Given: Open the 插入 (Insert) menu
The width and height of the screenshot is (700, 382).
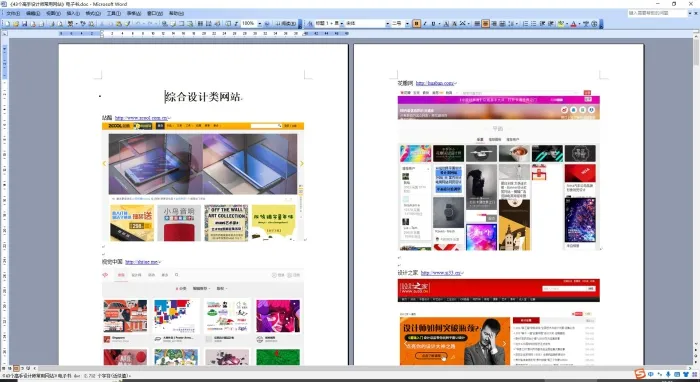Looking at the screenshot, I should [x=73, y=13].
